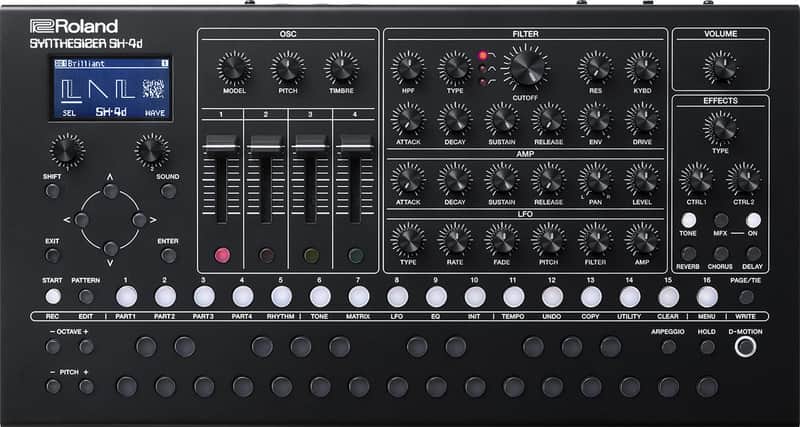
Task: Tap the D-MOTION ringed button
Action: coord(745,346)
